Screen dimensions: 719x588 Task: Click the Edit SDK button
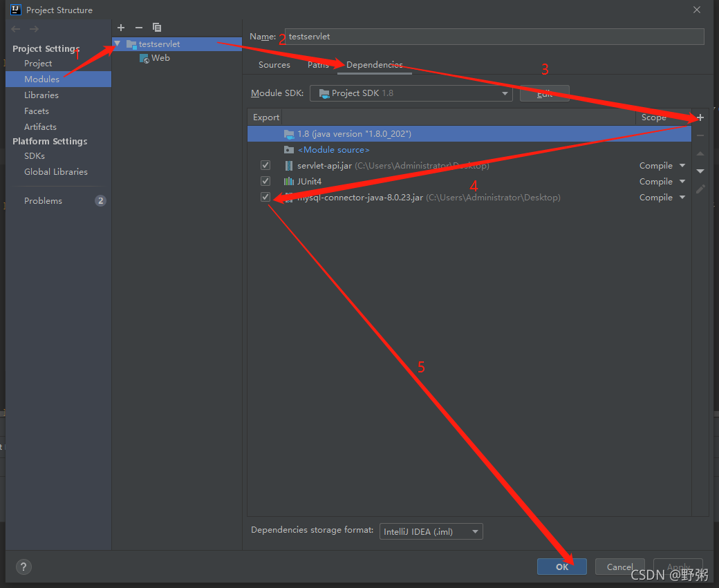(x=545, y=93)
